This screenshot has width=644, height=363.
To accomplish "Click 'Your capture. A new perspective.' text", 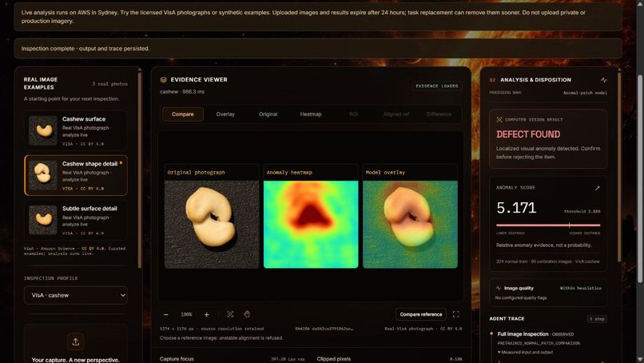I will [76, 360].
